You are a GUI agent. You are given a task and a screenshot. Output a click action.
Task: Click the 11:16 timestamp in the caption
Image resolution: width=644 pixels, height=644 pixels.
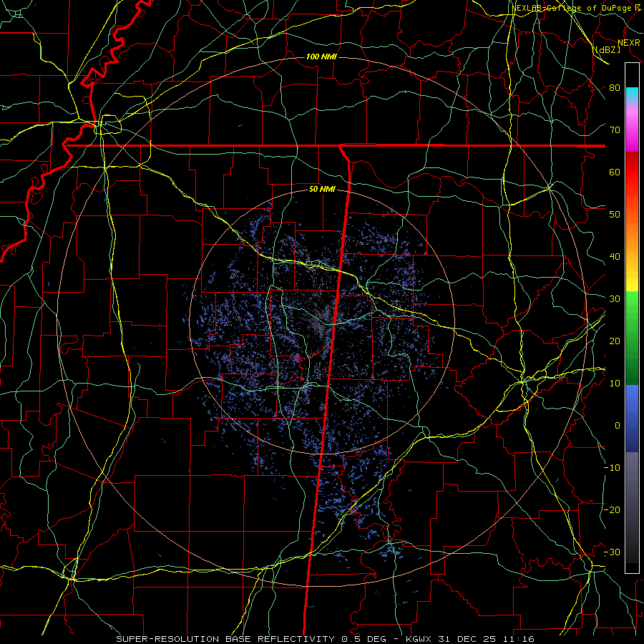pyautogui.click(x=520, y=639)
